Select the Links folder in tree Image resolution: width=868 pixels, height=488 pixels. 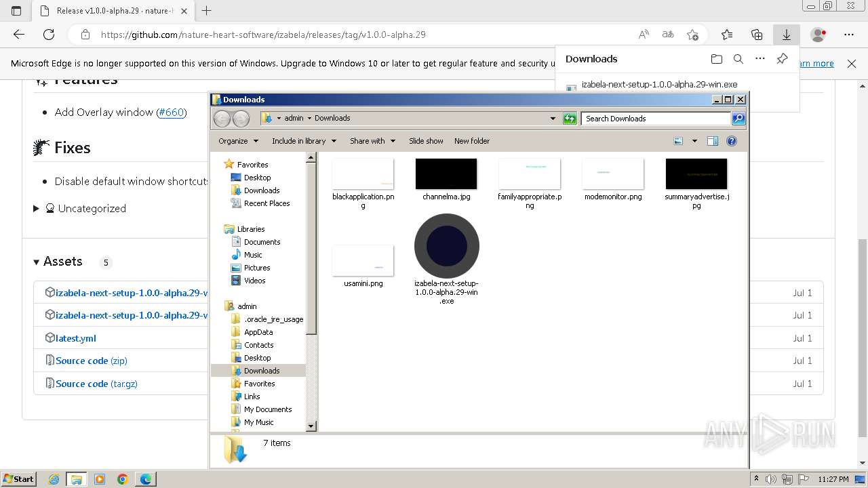(252, 396)
